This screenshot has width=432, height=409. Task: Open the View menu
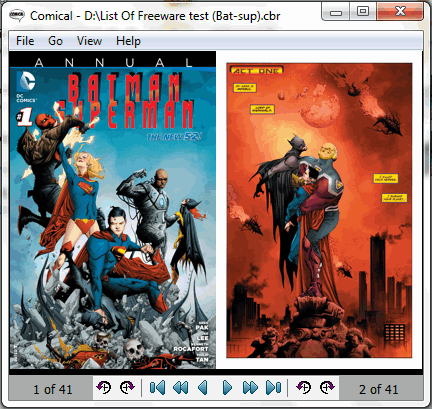[89, 41]
